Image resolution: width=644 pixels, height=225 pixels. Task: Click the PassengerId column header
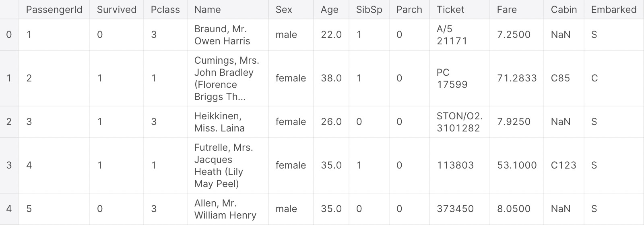point(54,10)
